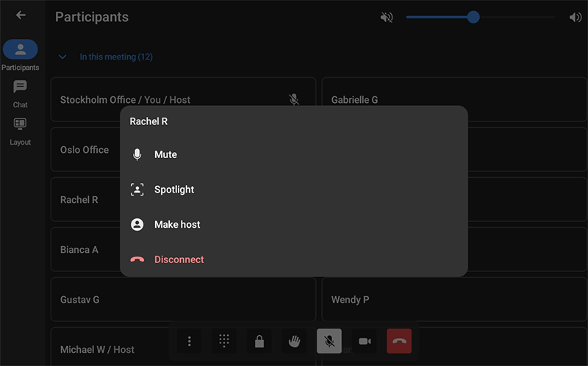Click the back arrow icon
The height and width of the screenshot is (366, 588).
(x=21, y=15)
